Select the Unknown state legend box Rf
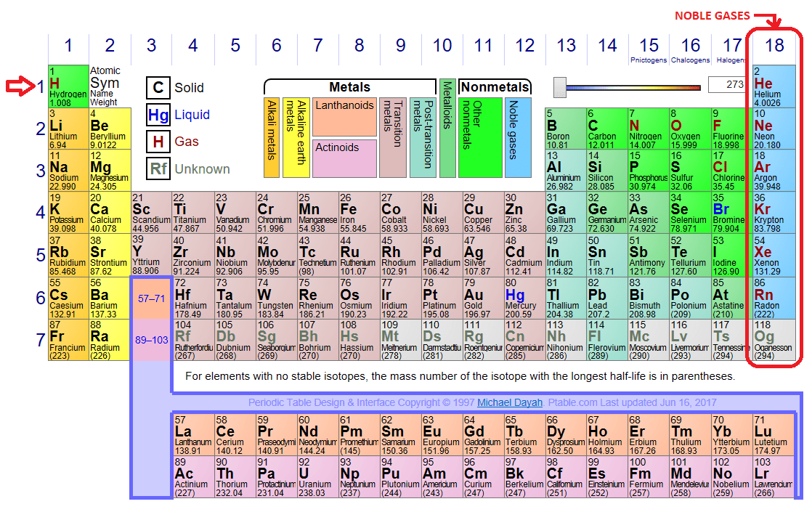Image resolution: width=812 pixels, height=512 pixels. [x=158, y=168]
